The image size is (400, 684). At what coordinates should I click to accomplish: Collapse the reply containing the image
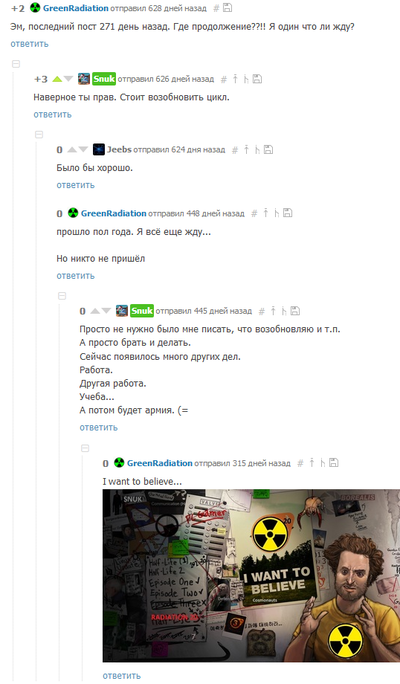(x=85, y=448)
